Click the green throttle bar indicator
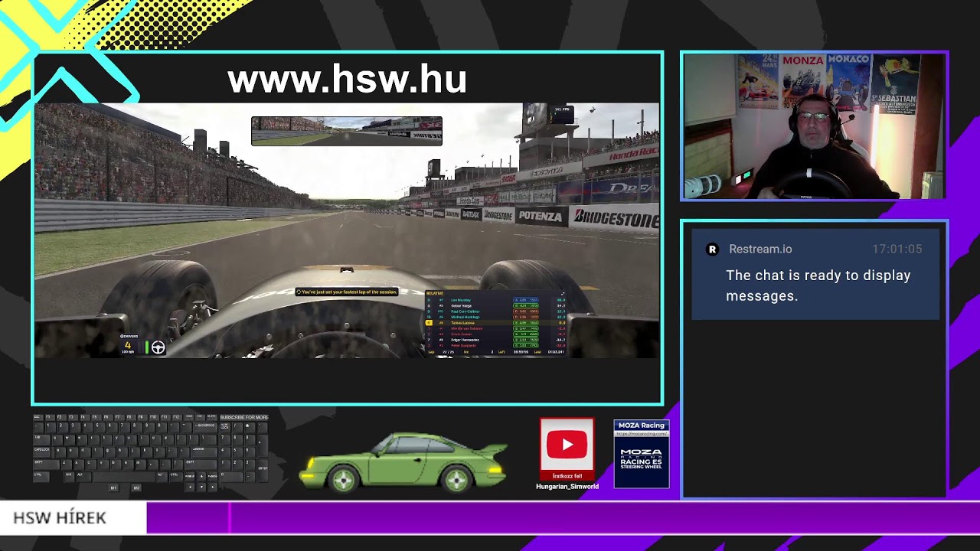The image size is (980, 551). pyautogui.click(x=146, y=347)
